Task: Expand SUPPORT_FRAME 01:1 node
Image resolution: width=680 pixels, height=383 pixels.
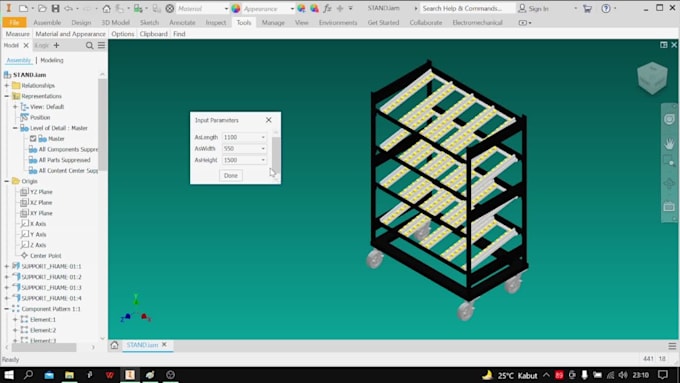Action: click(7, 266)
